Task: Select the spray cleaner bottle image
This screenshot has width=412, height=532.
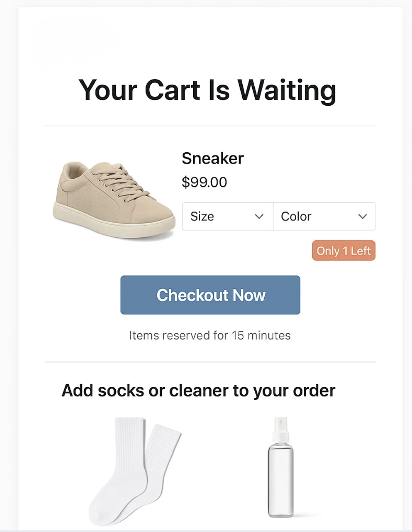Action: (x=281, y=469)
